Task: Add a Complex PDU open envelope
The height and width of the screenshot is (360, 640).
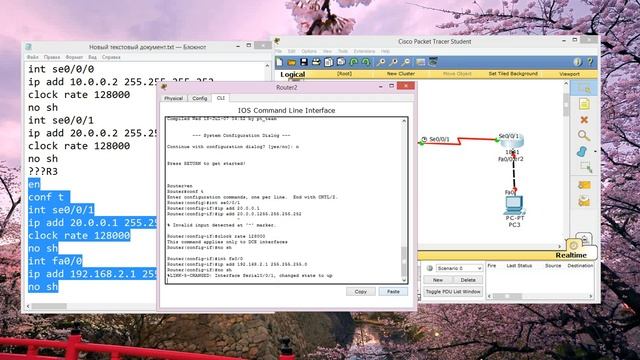Action: point(584,202)
